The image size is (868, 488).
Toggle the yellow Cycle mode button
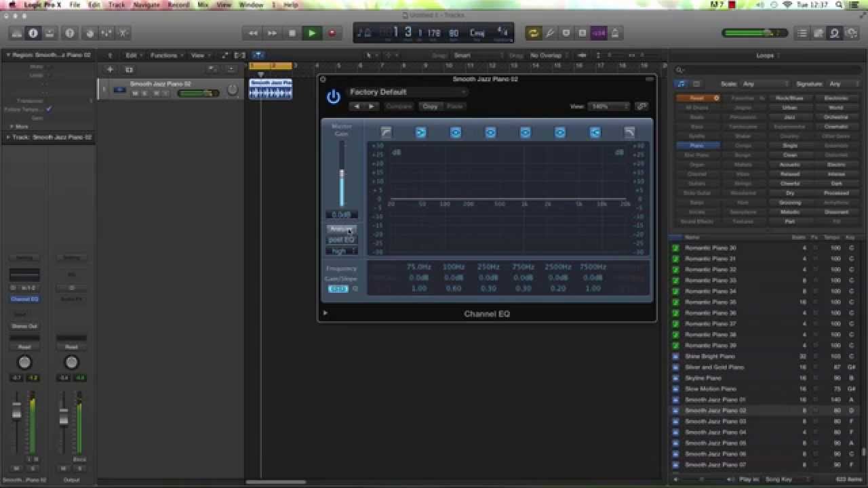point(533,33)
